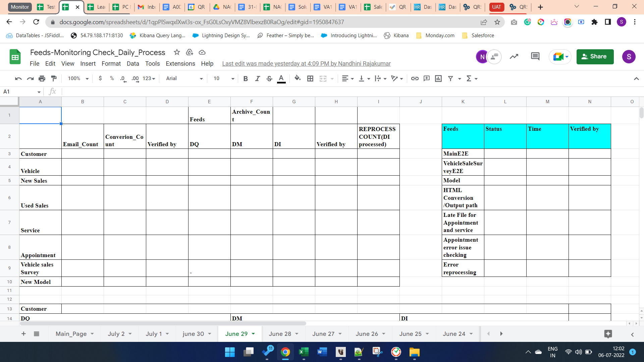Click the paint format icon
The height and width of the screenshot is (362, 644).
point(54,78)
